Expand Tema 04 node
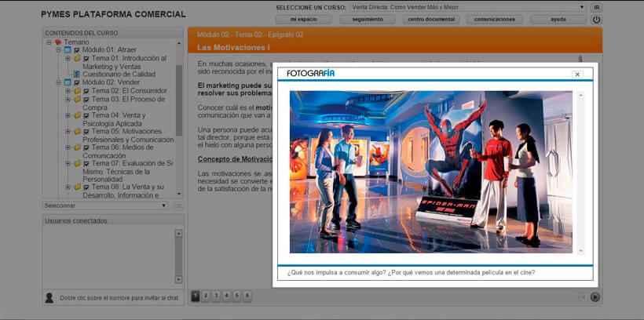 (x=68, y=115)
